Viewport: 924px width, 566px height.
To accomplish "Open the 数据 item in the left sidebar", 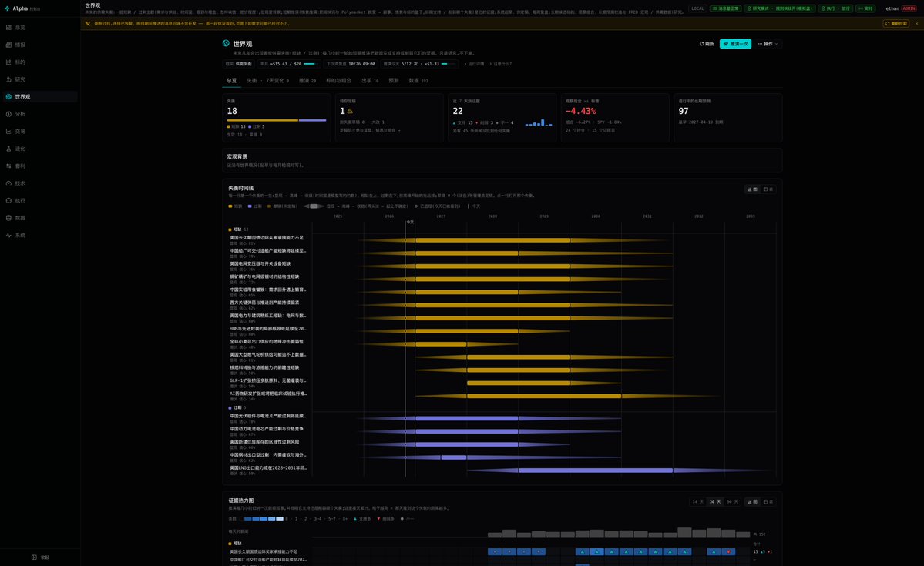I will (x=39, y=218).
